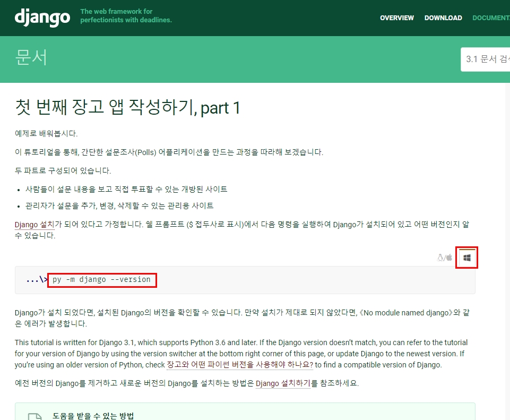The height and width of the screenshot is (420, 510).
Task: Click the note icon beside 도움을 받을 수 있는 방법
Action: coord(34,416)
